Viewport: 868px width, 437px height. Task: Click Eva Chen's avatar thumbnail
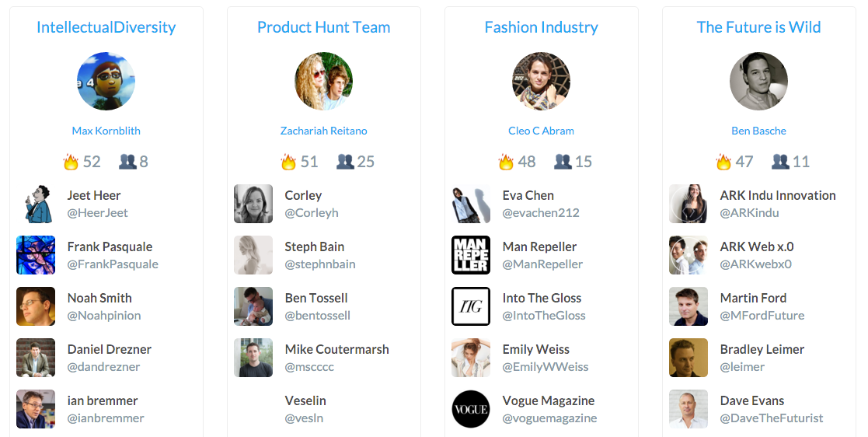tap(471, 204)
